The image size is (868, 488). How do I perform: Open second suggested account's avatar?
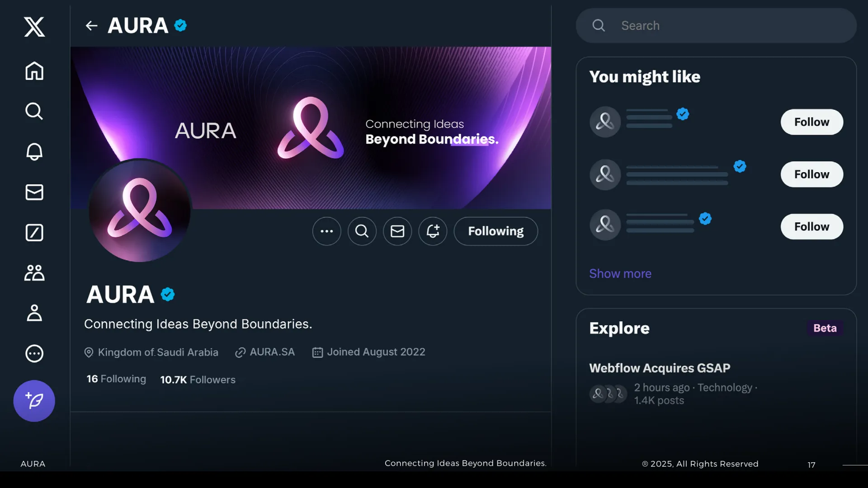(605, 174)
